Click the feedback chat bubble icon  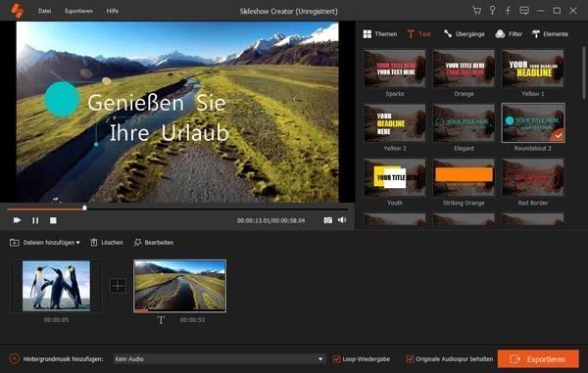pos(524,11)
